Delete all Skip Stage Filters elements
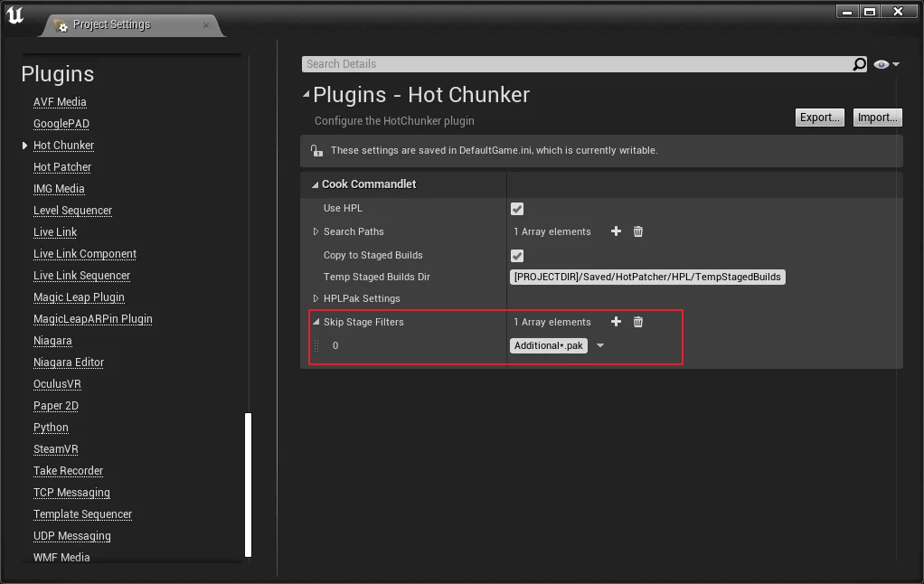Viewport: 924px width, 584px height. point(637,322)
